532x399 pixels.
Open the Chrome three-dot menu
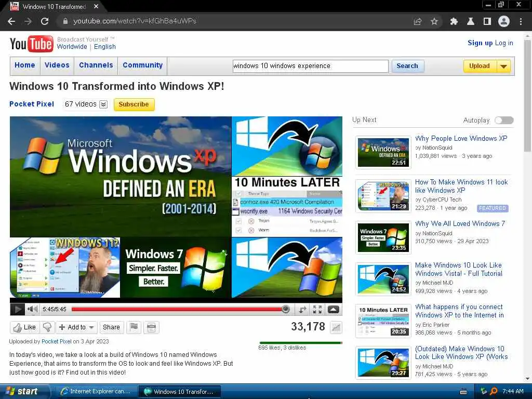coord(521,21)
